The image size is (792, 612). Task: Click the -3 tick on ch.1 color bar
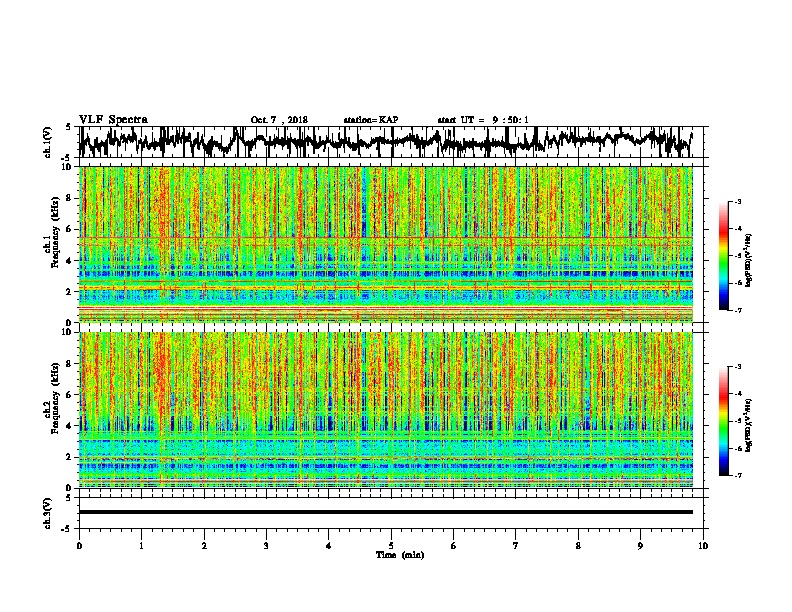[x=738, y=201]
